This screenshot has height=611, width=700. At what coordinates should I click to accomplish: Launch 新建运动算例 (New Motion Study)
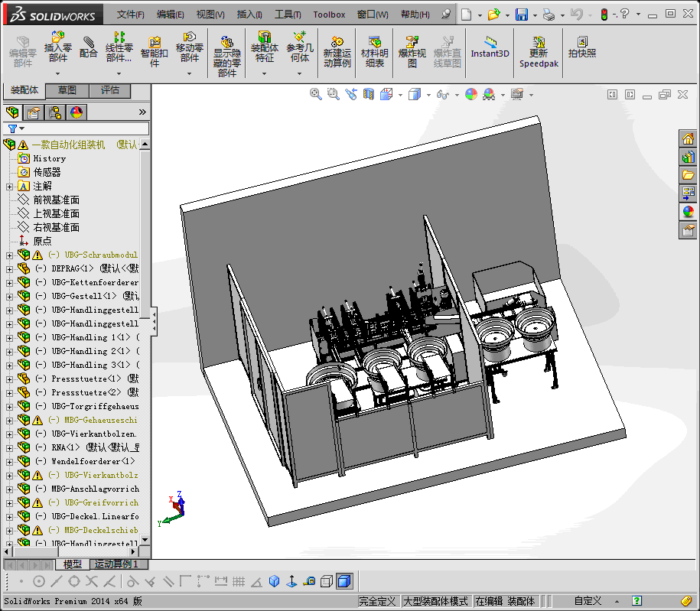pyautogui.click(x=337, y=51)
